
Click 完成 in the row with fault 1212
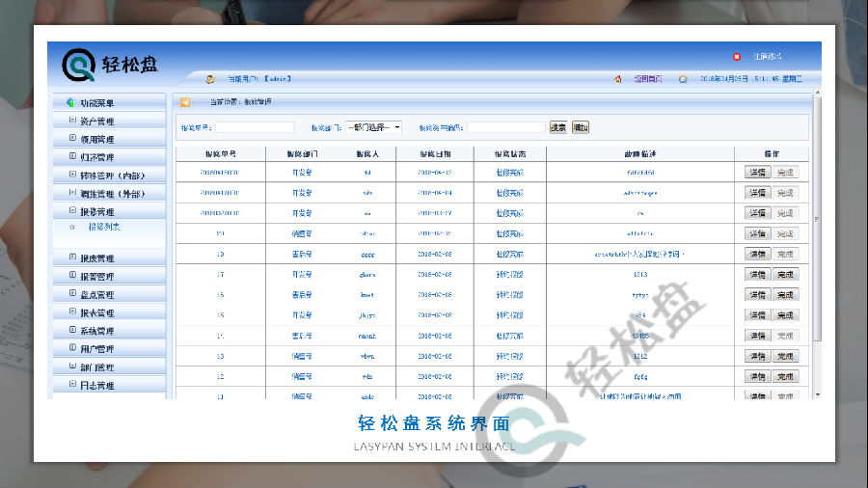pyautogui.click(x=785, y=356)
